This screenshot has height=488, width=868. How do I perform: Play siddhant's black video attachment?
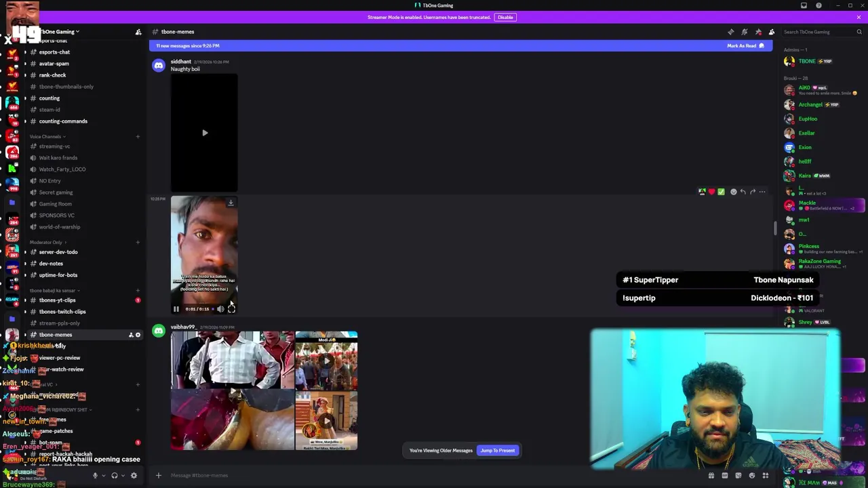tap(204, 133)
